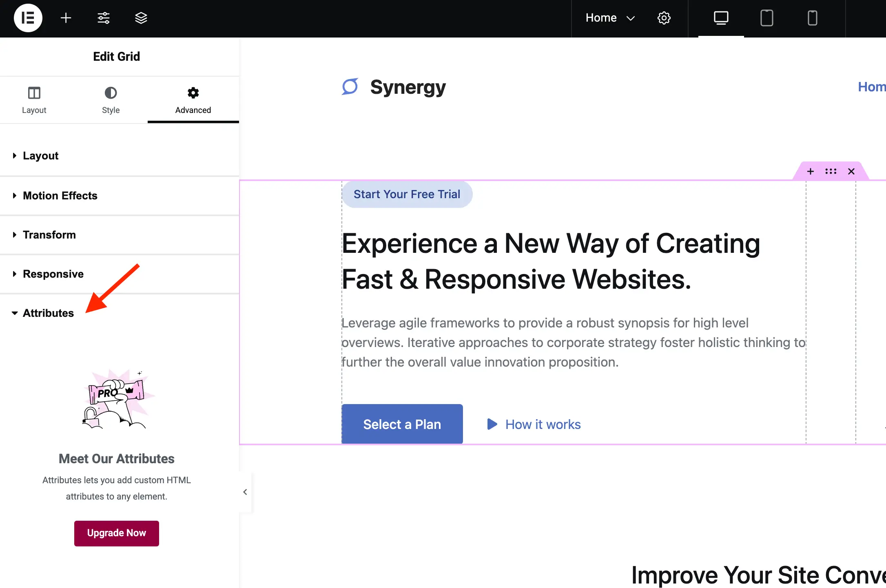
Task: Open the Structure layers icon
Action: click(x=141, y=18)
